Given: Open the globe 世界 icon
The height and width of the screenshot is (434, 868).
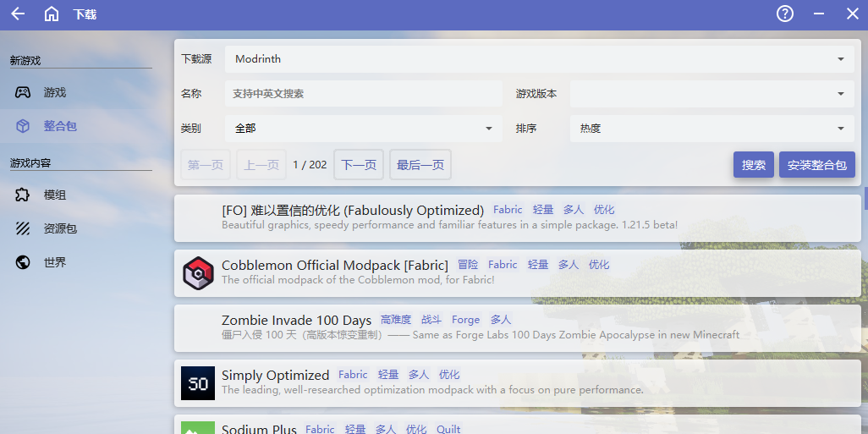Looking at the screenshot, I should click(x=23, y=262).
